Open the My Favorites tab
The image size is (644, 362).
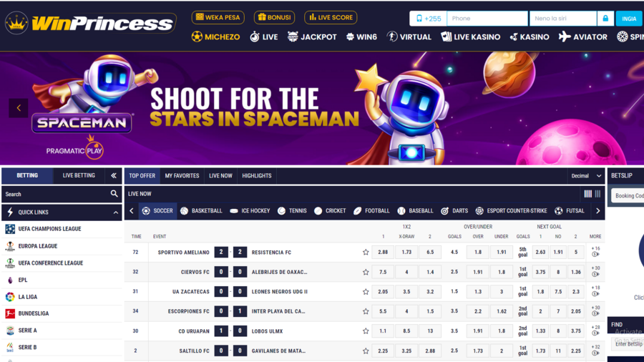pyautogui.click(x=182, y=175)
